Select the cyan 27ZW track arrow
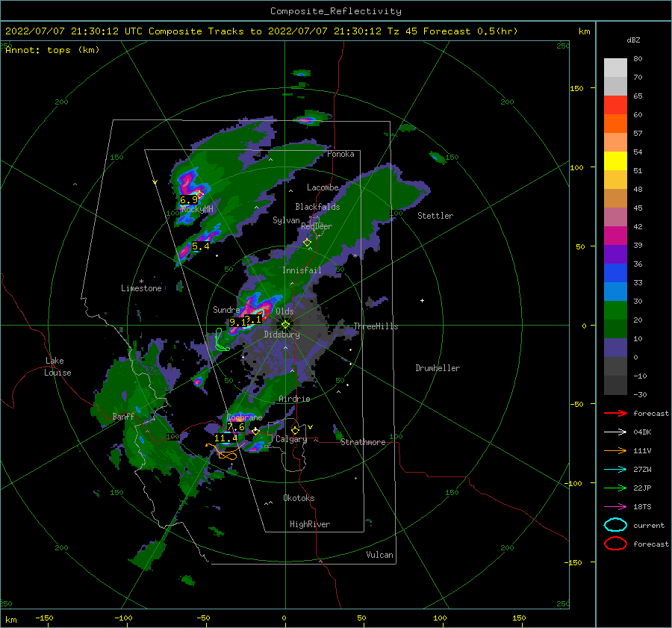 click(x=615, y=470)
